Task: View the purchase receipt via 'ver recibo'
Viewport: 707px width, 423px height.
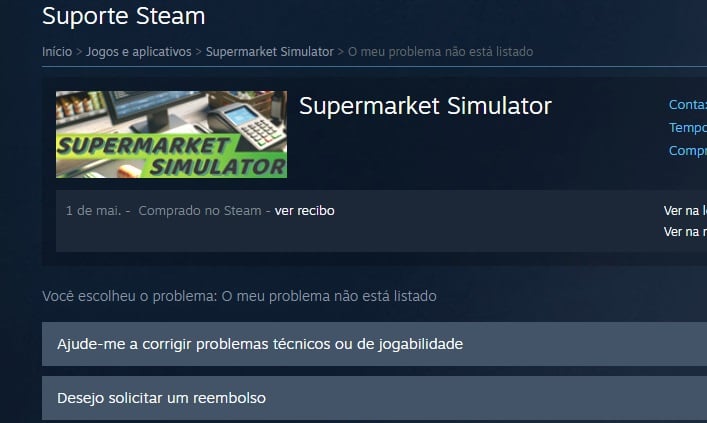Action: coord(304,211)
